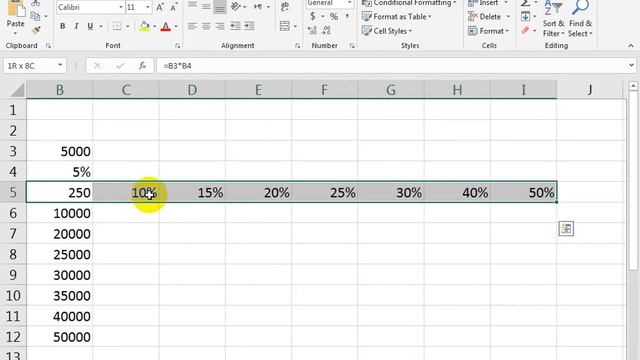The height and width of the screenshot is (360, 640).
Task: Select Middle Align vertical alignment
Action: tap(206, 6)
